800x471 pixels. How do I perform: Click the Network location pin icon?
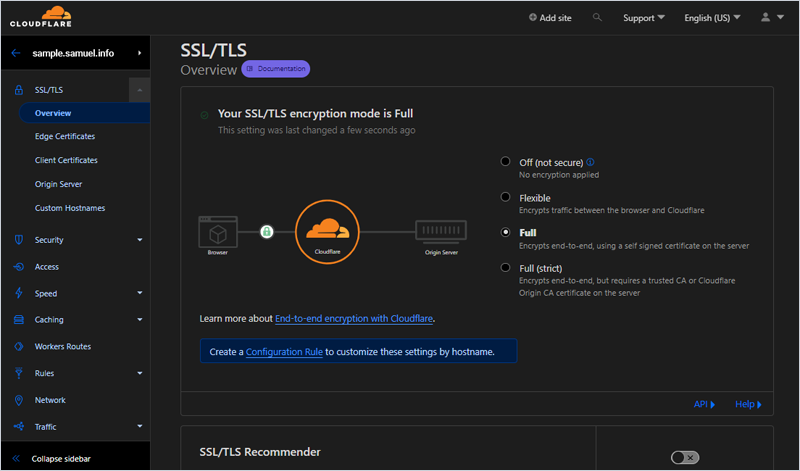19,400
